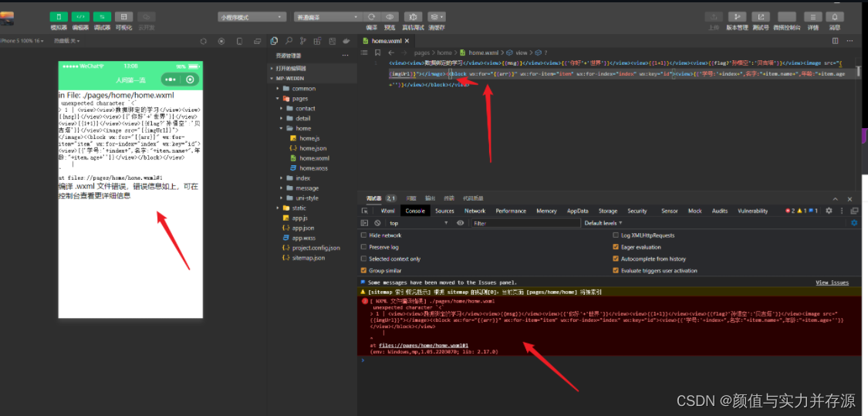
Task: Click the simulator refresh icon
Action: (x=203, y=41)
